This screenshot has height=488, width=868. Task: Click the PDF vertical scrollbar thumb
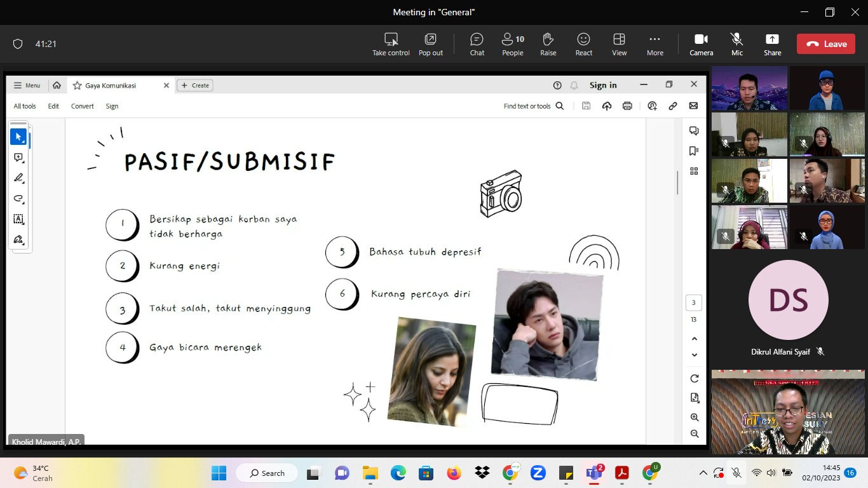pyautogui.click(x=677, y=183)
